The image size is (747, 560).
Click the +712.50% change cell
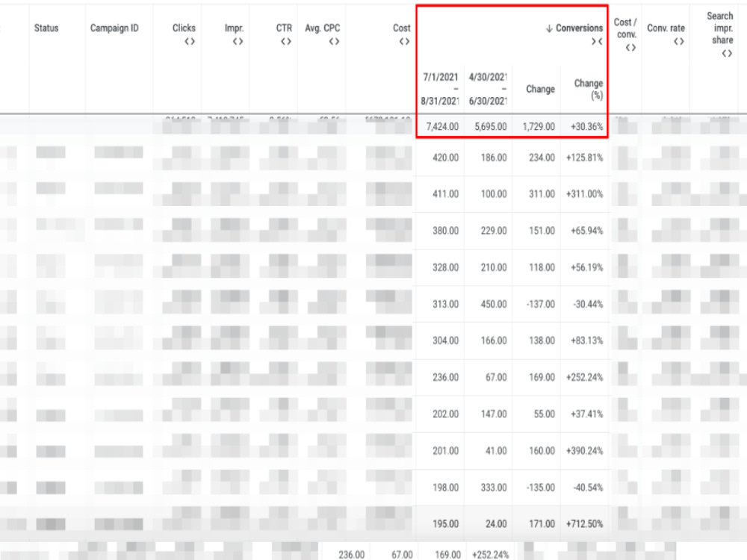coord(585,524)
